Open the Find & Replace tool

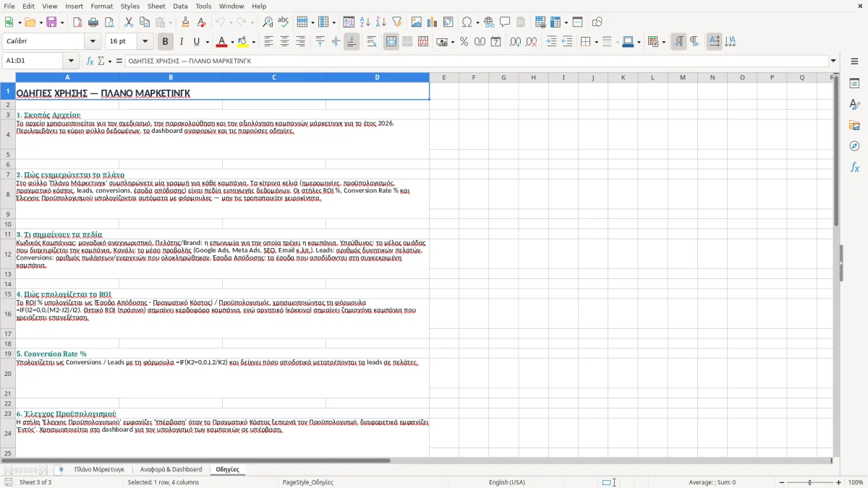coord(268,22)
